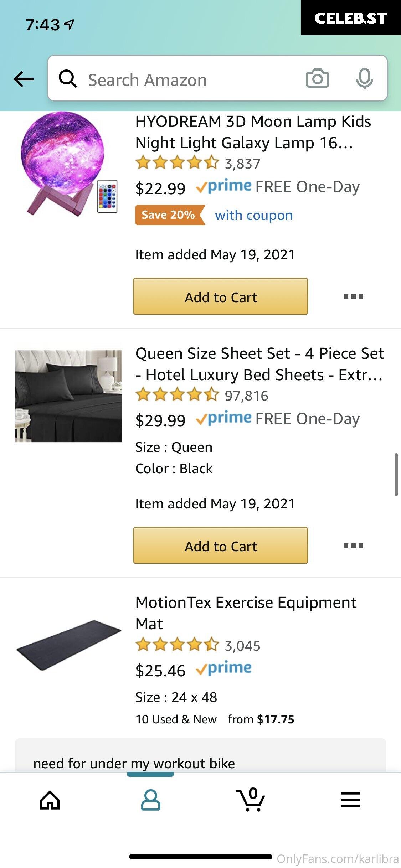
Task: Open more options for Sheet Set
Action: click(x=354, y=546)
